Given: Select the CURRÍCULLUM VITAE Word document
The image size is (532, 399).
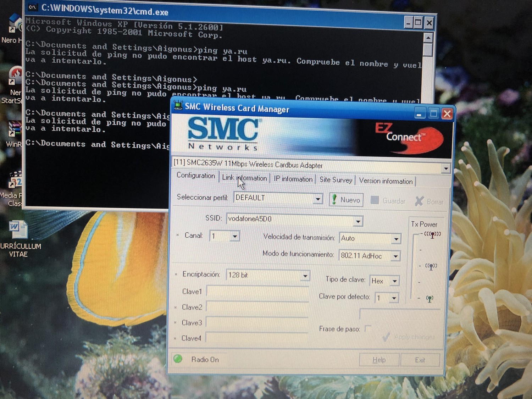Looking at the screenshot, I should (x=20, y=239).
